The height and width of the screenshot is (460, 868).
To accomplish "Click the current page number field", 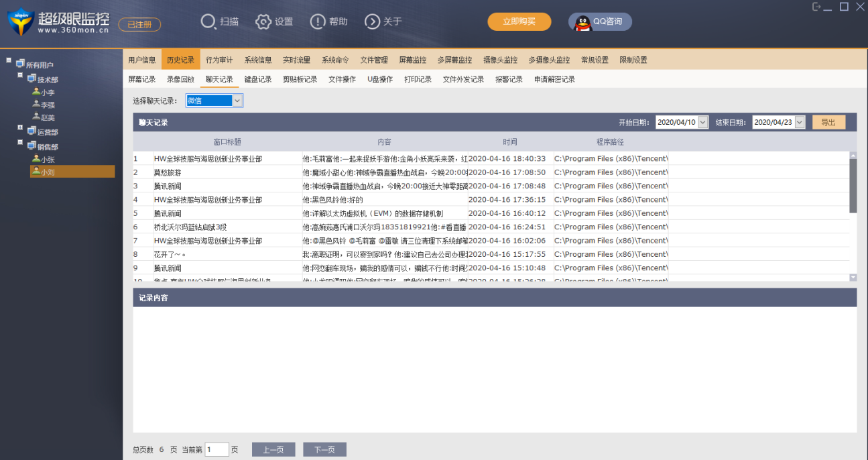I will point(216,449).
